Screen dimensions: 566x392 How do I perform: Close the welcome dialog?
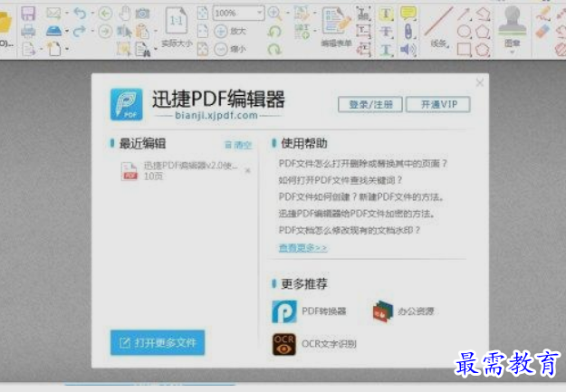click(480, 82)
